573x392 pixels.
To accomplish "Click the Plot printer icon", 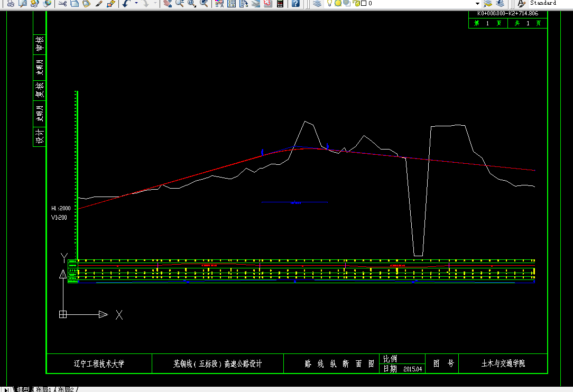I will click(x=11, y=3).
